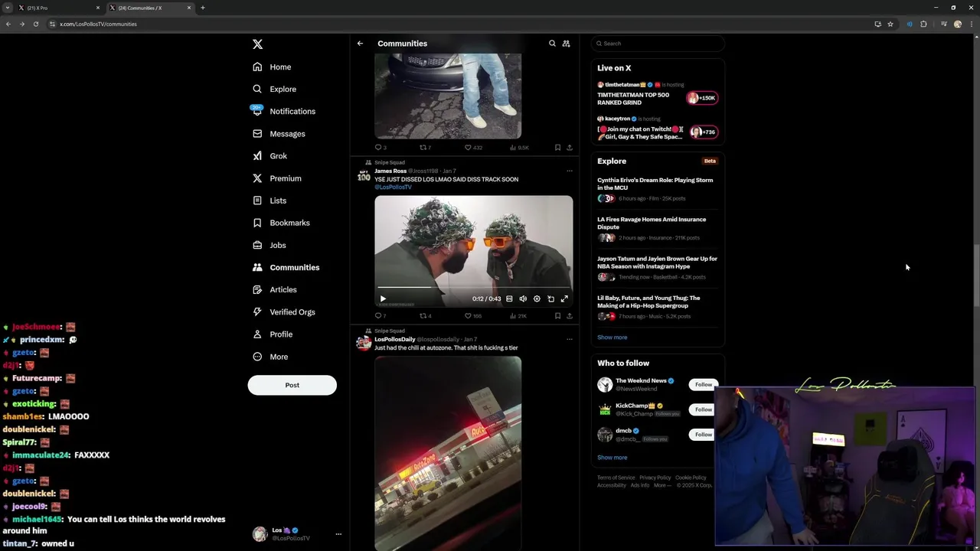Follow KickChamp
Screen dimensions: 980x551
pyautogui.click(x=702, y=409)
